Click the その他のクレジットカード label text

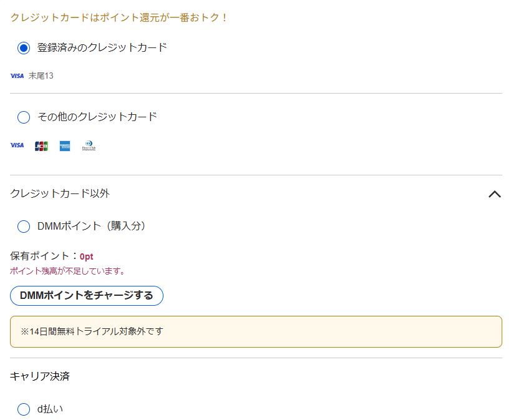click(97, 117)
